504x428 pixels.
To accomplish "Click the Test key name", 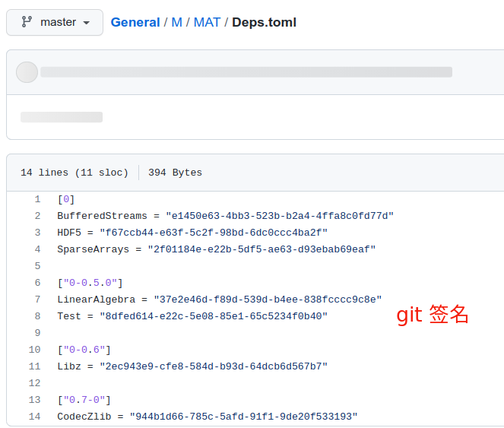I will [x=69, y=316].
